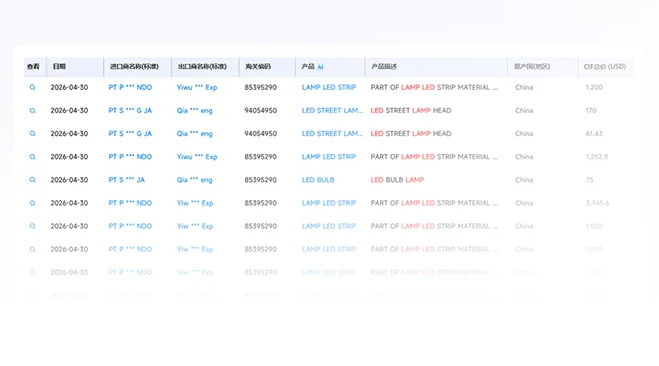The width and height of the screenshot is (659, 366).
Task: Select the LED BULB LAMP description text
Action: pyautogui.click(x=397, y=180)
